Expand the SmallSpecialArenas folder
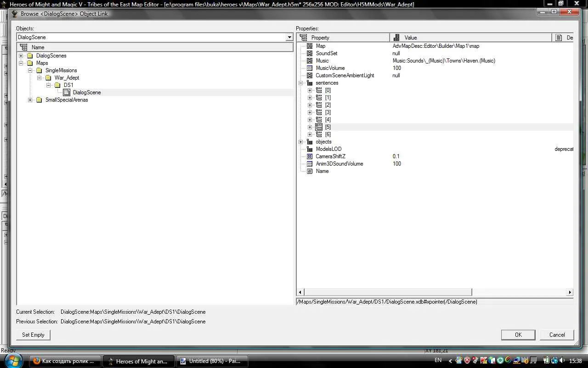The width and height of the screenshot is (588, 368). tap(30, 100)
